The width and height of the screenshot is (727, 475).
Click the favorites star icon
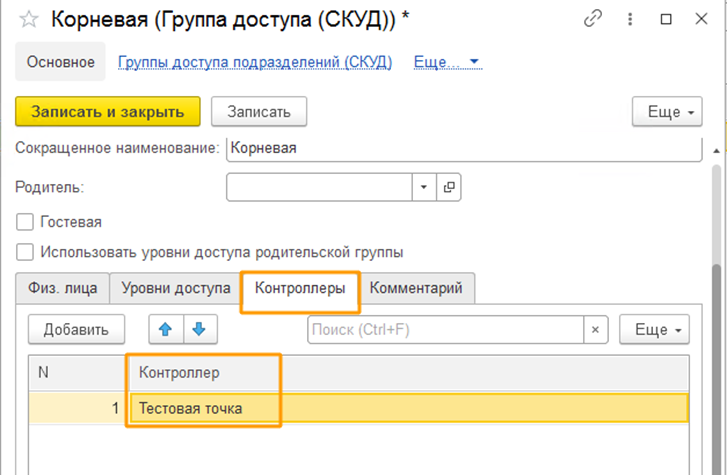[29, 19]
